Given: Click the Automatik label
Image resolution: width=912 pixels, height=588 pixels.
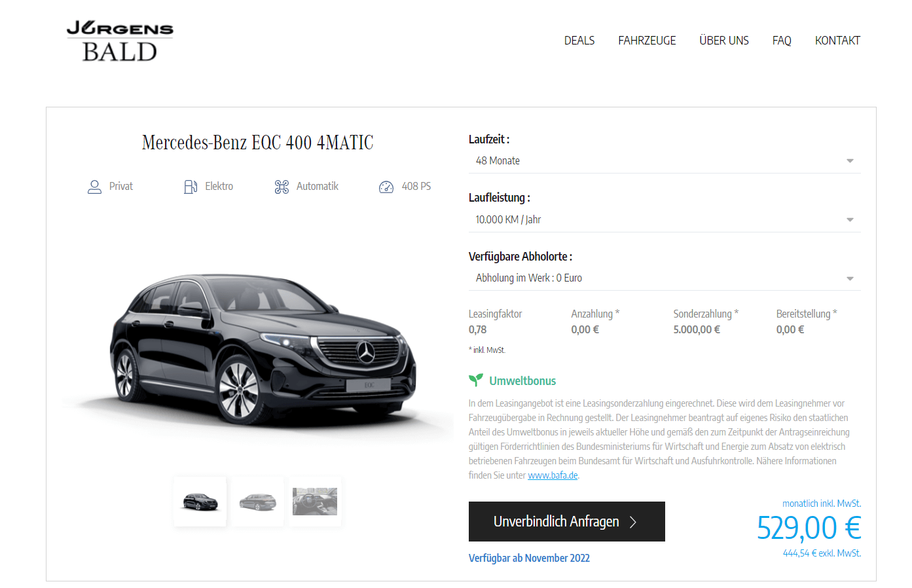Looking at the screenshot, I should coord(318,187).
